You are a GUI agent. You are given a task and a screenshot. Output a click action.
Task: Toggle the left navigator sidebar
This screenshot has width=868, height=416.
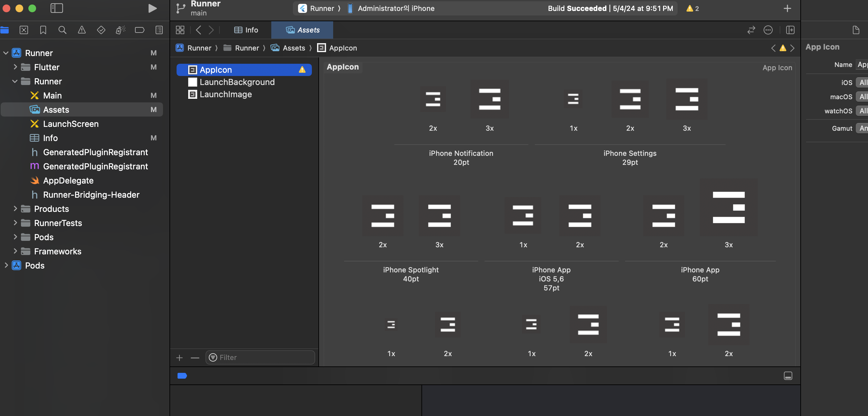(57, 8)
